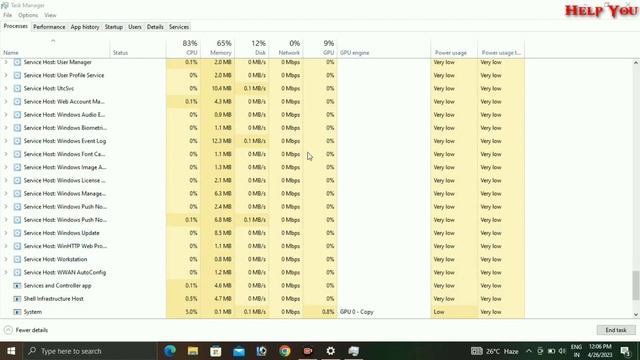640x360 pixels.
Task: Click the vertical scrollbar thumb
Action: pyautogui.click(x=636, y=285)
